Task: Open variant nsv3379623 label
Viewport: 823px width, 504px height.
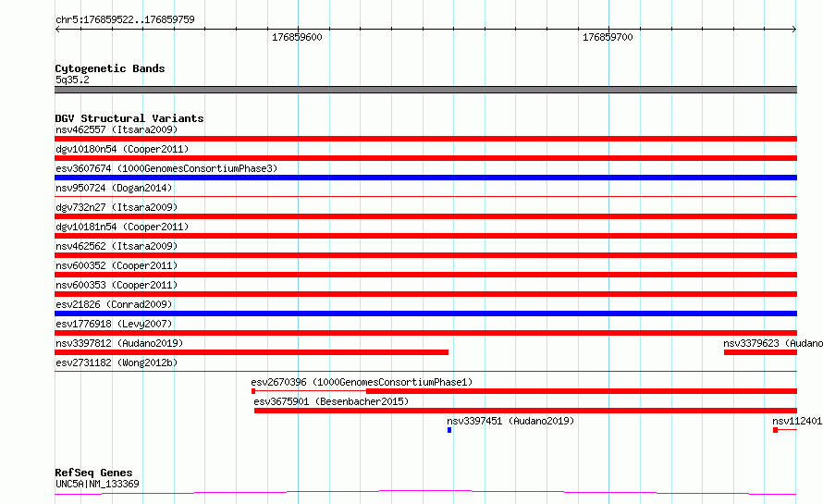Action: [773, 343]
